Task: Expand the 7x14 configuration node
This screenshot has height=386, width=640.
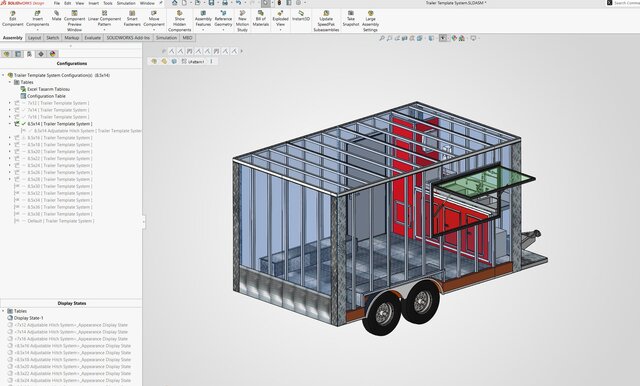Action: tap(10, 110)
